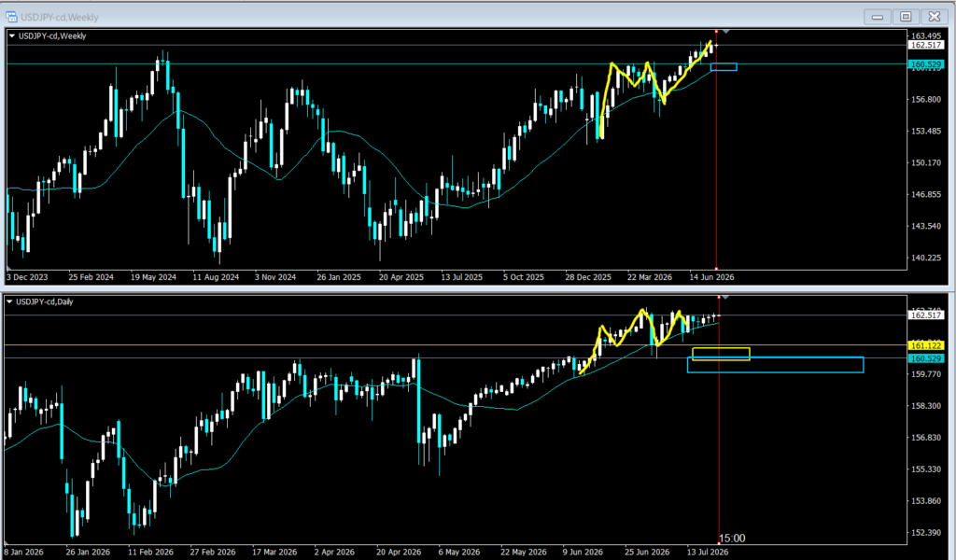Click the chart shift triangle on Daily chart

[725, 298]
